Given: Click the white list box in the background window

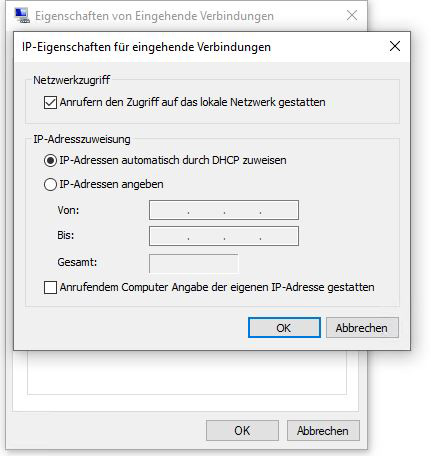Looking at the screenshot, I should coord(187,372).
